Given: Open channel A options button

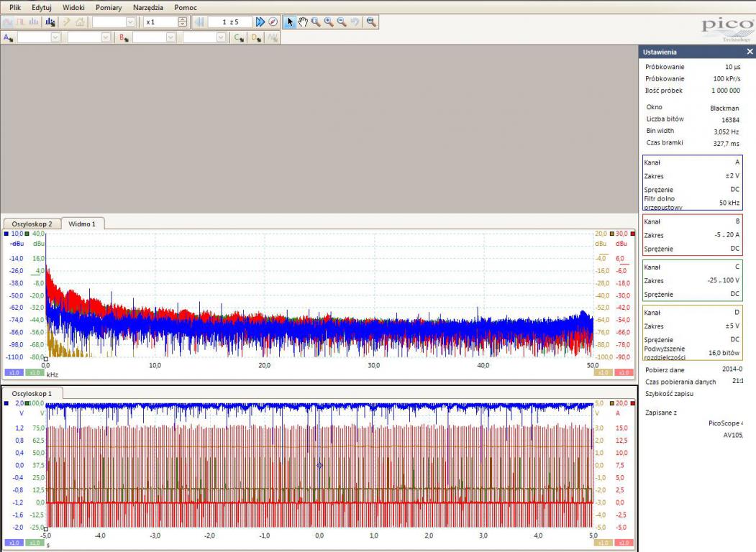Looking at the screenshot, I should click(7, 37).
